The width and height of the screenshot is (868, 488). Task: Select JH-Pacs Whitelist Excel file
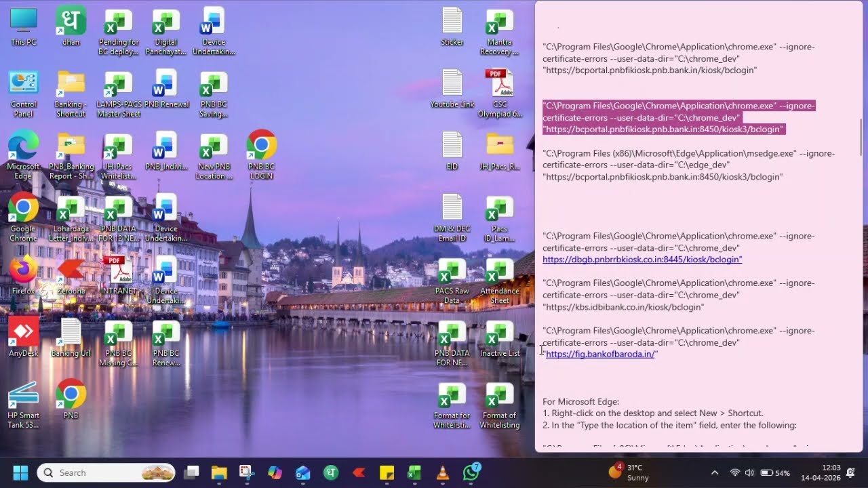click(x=118, y=156)
